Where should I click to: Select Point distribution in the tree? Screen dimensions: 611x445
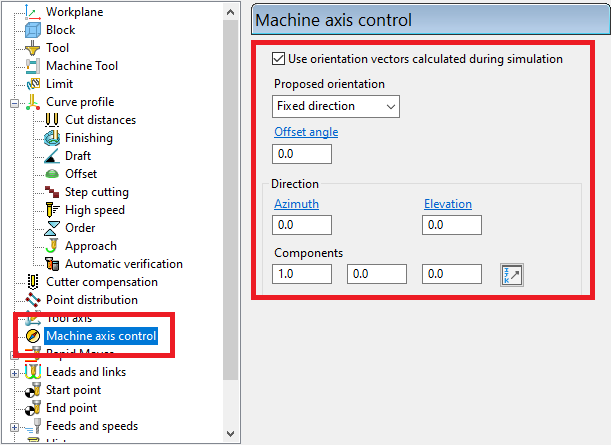click(x=91, y=300)
